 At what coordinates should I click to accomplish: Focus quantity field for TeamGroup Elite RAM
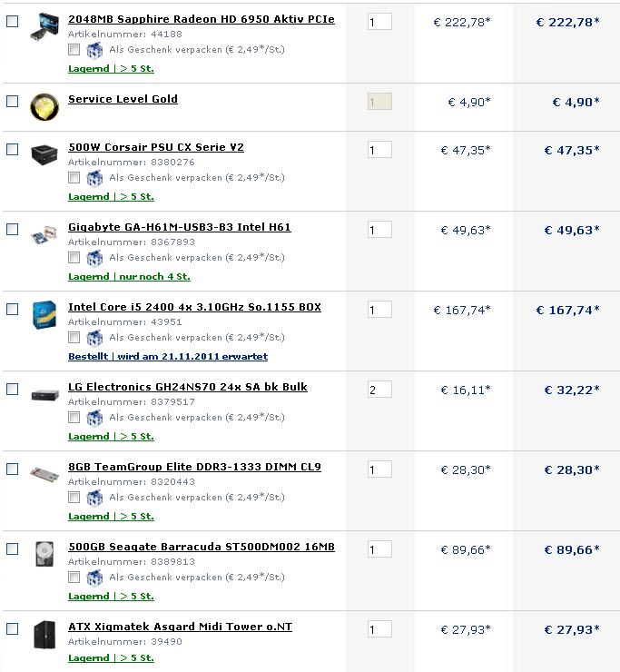click(x=379, y=469)
